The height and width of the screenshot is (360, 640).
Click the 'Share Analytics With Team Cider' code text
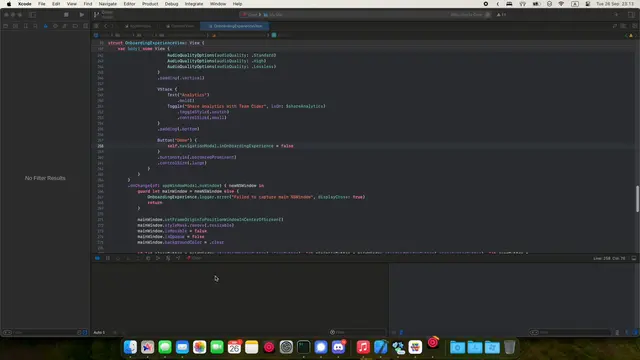(226, 106)
